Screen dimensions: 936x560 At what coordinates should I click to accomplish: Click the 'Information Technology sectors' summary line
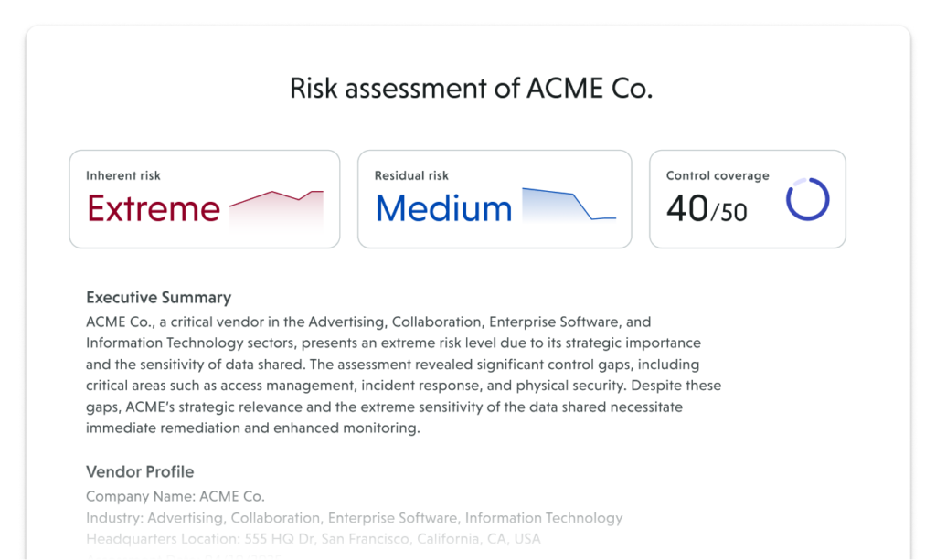coord(393,343)
